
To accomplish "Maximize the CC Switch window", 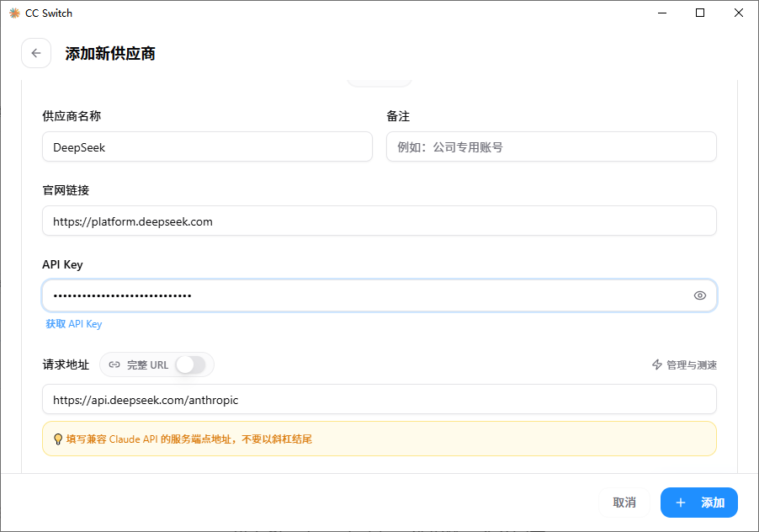I will coord(700,13).
